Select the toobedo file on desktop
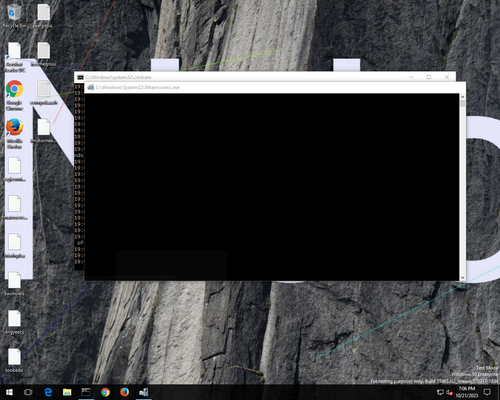Screen dimensions: 500x400 point(14,361)
